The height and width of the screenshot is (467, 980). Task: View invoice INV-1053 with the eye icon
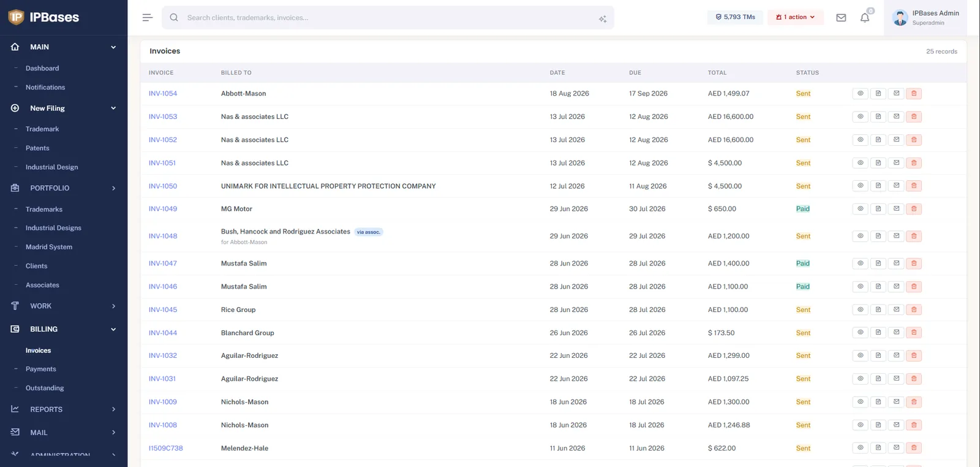pos(860,116)
